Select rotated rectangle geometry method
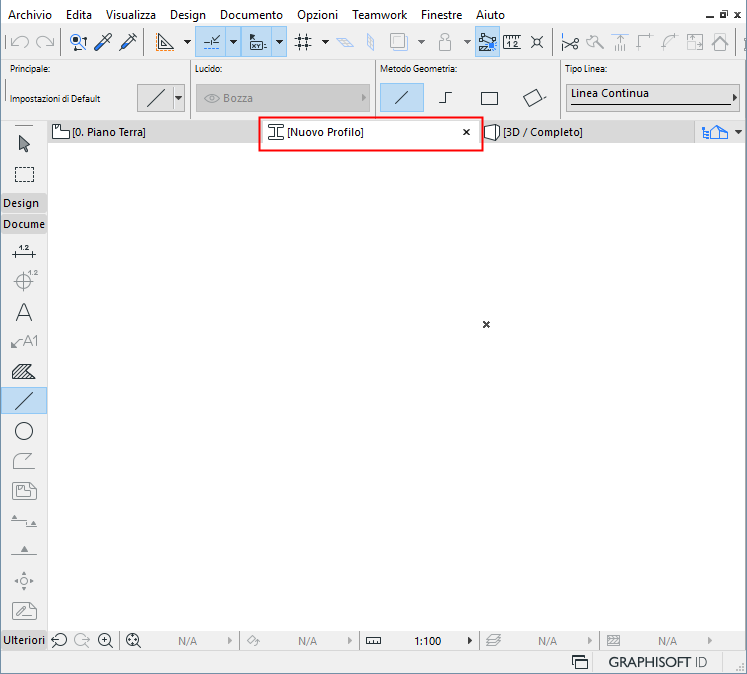Screen dimensions: 747x674 tap(534, 98)
